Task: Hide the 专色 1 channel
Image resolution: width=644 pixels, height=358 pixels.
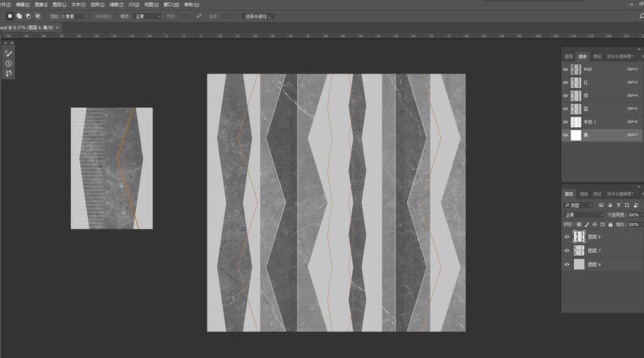Action: [565, 121]
